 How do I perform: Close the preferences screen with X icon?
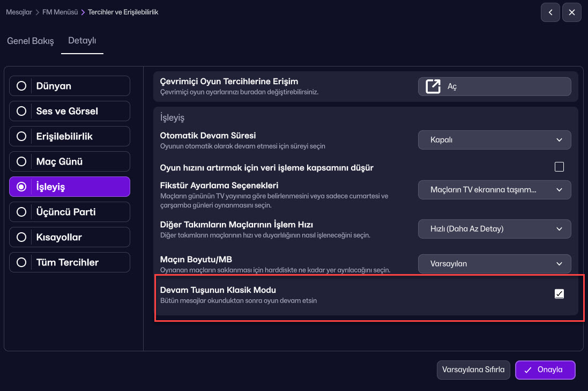572,12
